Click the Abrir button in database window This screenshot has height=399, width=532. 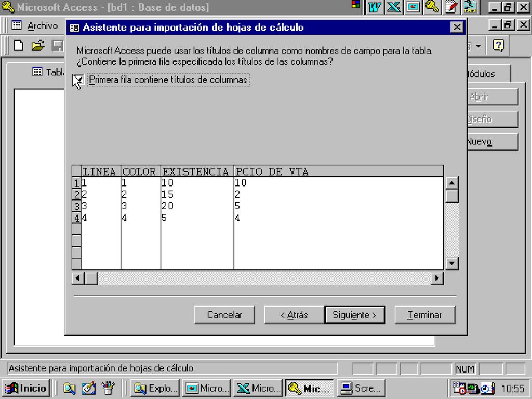pos(493,97)
